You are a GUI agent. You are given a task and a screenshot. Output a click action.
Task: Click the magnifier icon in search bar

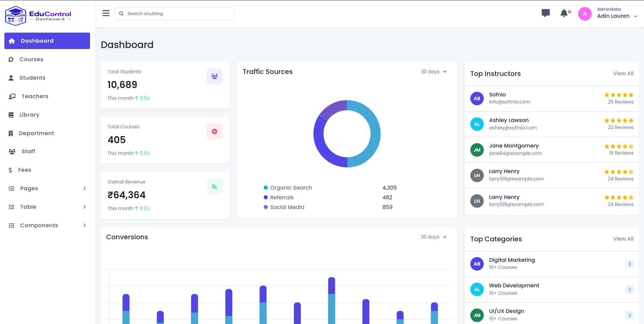click(122, 14)
